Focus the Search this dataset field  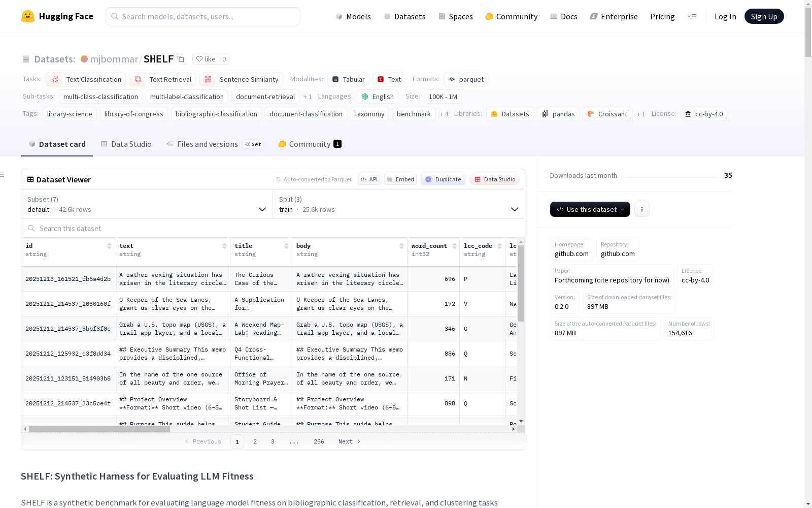(x=273, y=228)
